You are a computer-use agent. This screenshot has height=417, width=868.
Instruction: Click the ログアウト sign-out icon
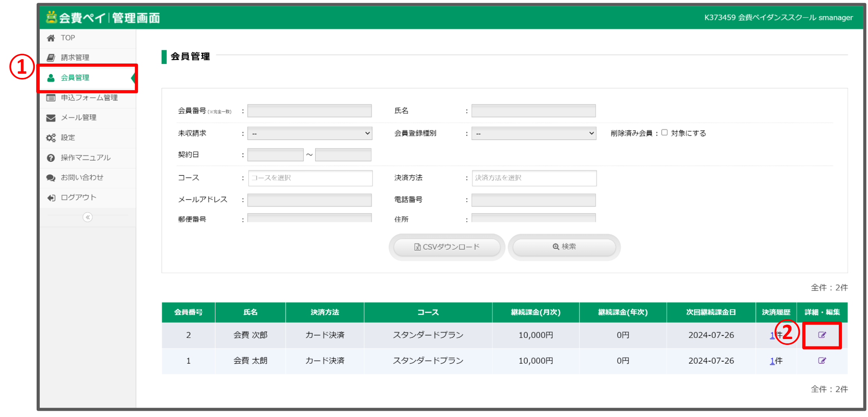click(x=51, y=198)
